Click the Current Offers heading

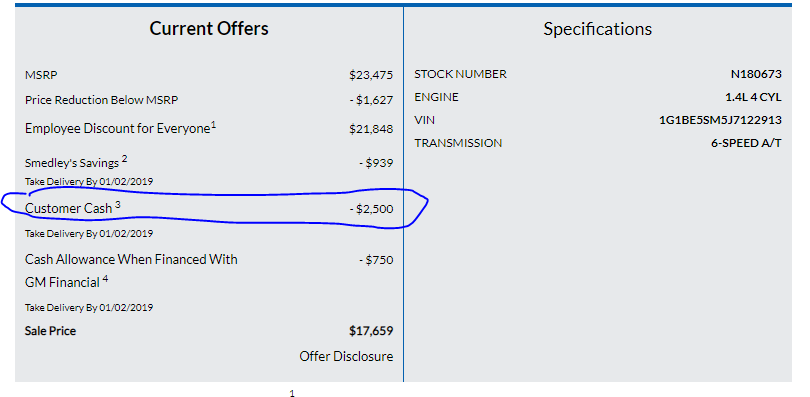[209, 28]
